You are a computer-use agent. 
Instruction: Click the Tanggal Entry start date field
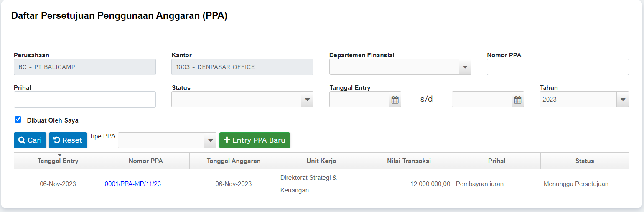coord(359,100)
